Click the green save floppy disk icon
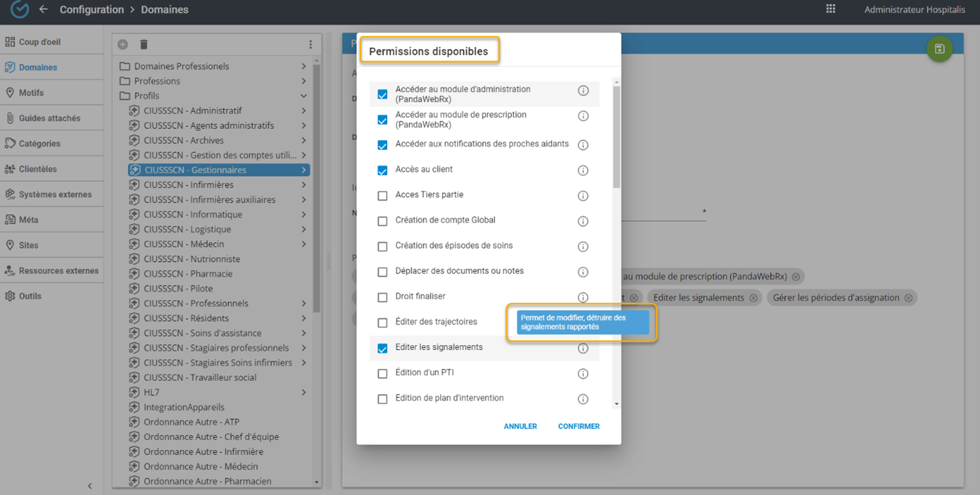 click(x=939, y=49)
